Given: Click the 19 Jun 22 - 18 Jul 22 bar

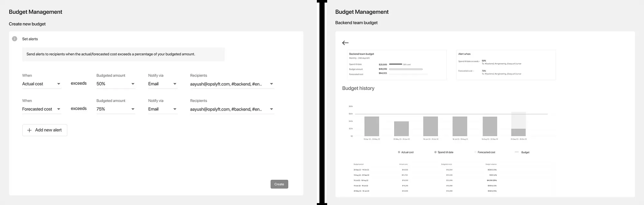Looking at the screenshot, I should tap(431, 126).
